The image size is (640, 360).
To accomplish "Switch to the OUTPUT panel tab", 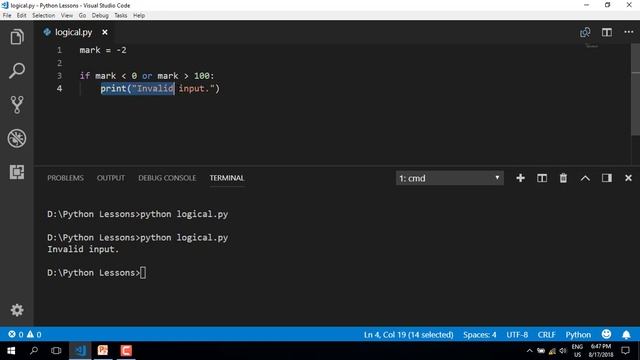I will tap(111, 178).
